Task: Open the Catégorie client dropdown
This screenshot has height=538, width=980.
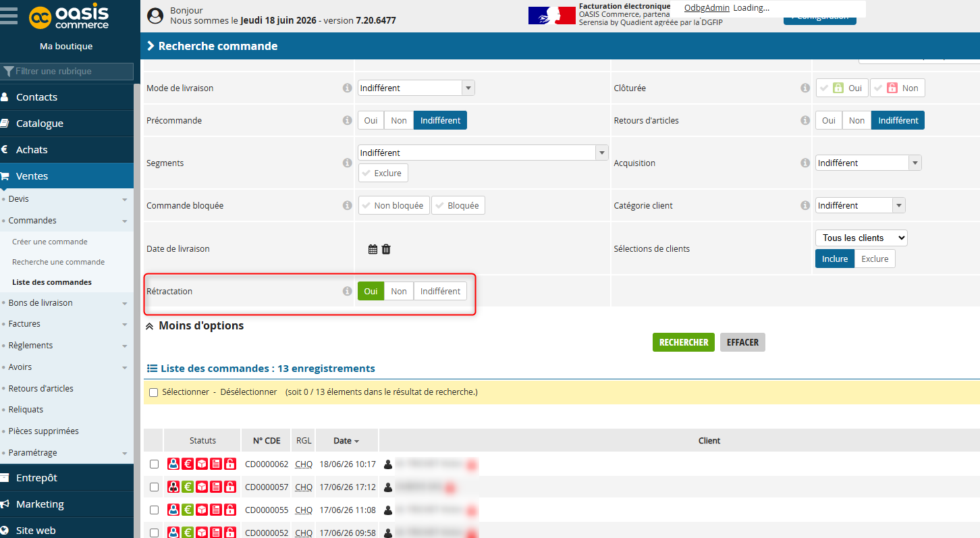Action: [x=860, y=205]
